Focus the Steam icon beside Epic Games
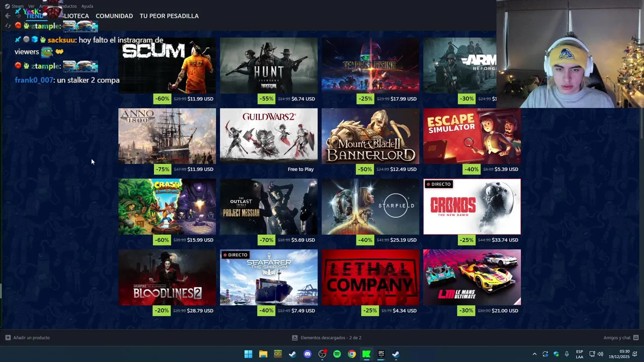Image resolution: width=644 pixels, height=362 pixels. pos(396,354)
